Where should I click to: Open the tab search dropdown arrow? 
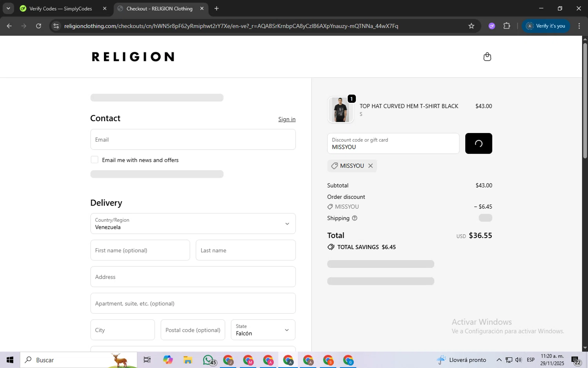[x=8, y=8]
